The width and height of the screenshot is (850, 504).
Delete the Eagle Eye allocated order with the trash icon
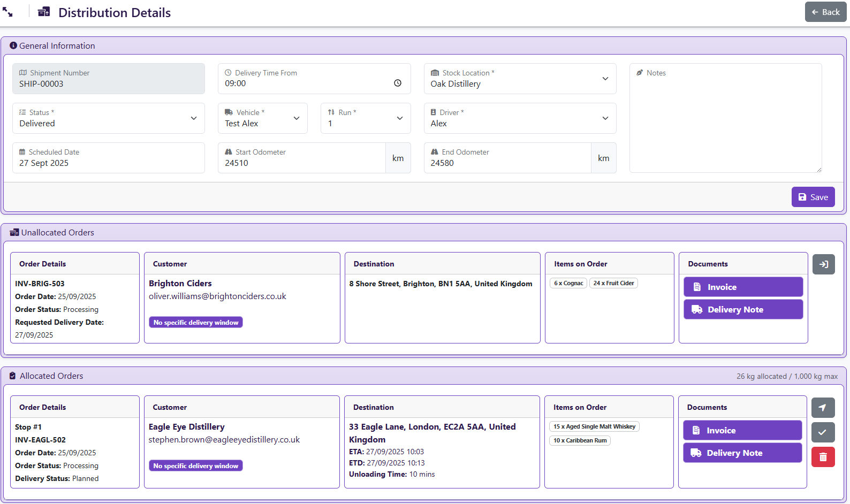coord(823,457)
